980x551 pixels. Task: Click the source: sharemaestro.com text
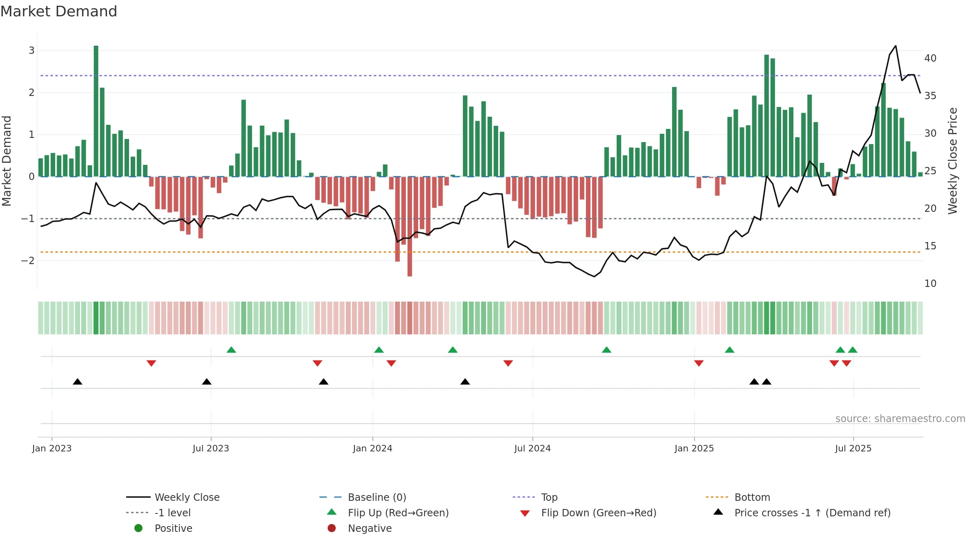click(x=900, y=418)
